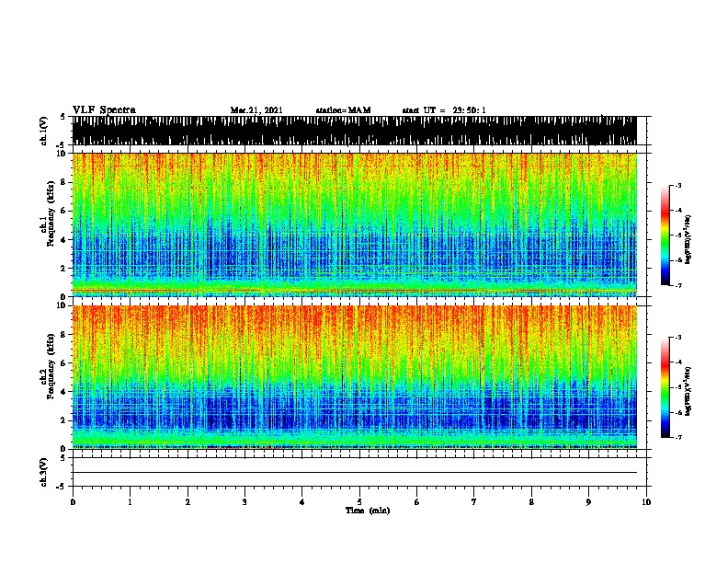Click the ch.1 color bar "log(PSD)" label

point(688,239)
